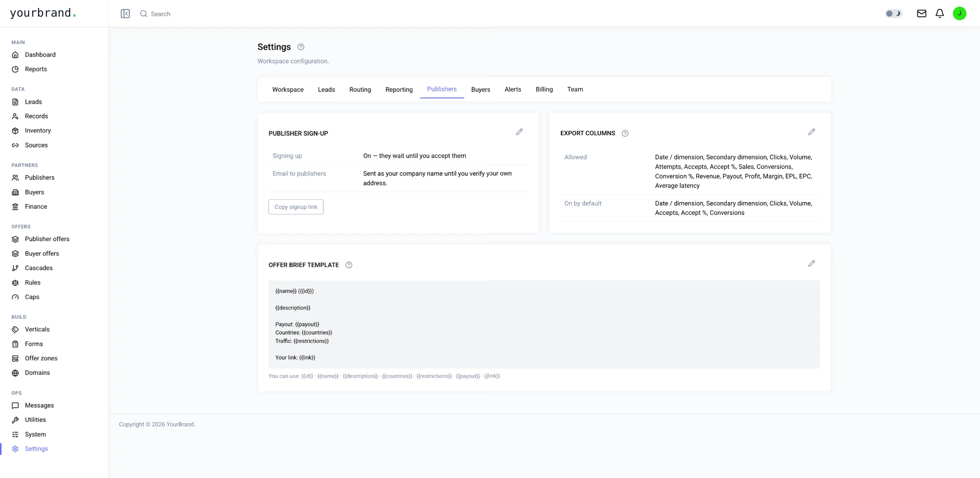Screen dimensions: 980x478
Task: Open the notifications bell
Action: [940, 14]
